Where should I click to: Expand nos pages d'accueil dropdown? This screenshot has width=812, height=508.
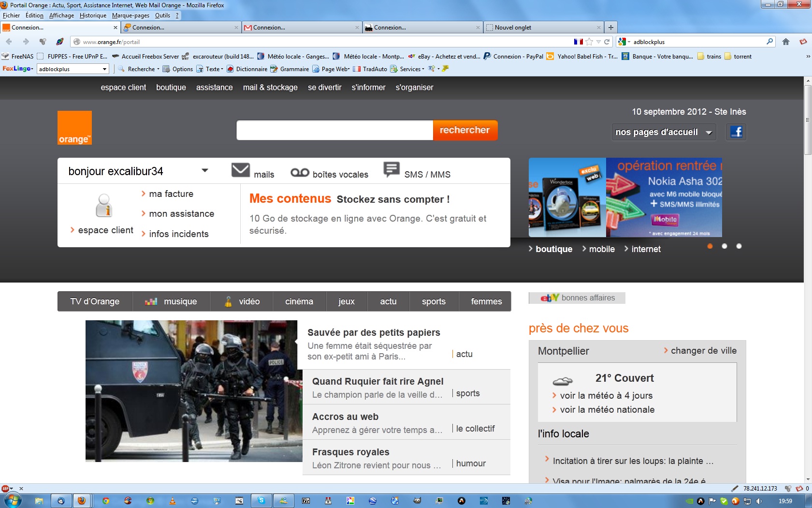pos(664,132)
